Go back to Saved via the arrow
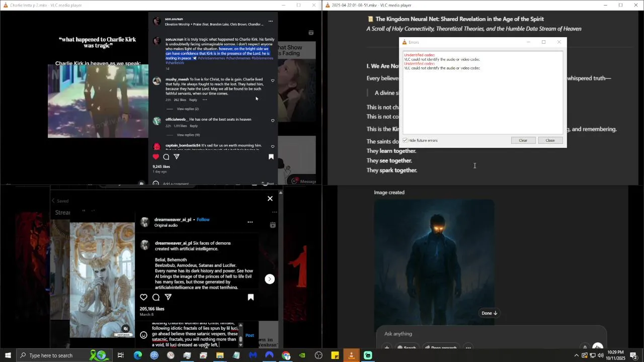 (x=53, y=201)
